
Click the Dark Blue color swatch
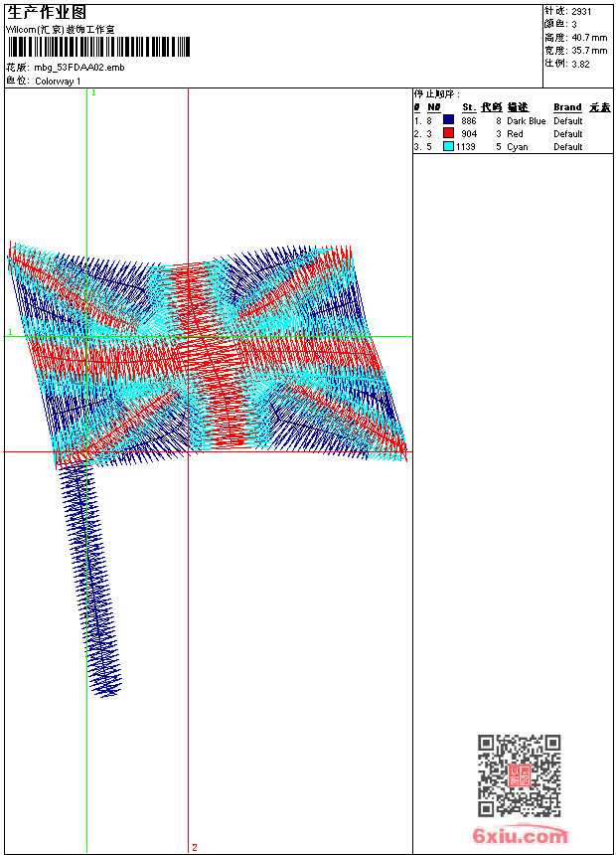pos(448,120)
